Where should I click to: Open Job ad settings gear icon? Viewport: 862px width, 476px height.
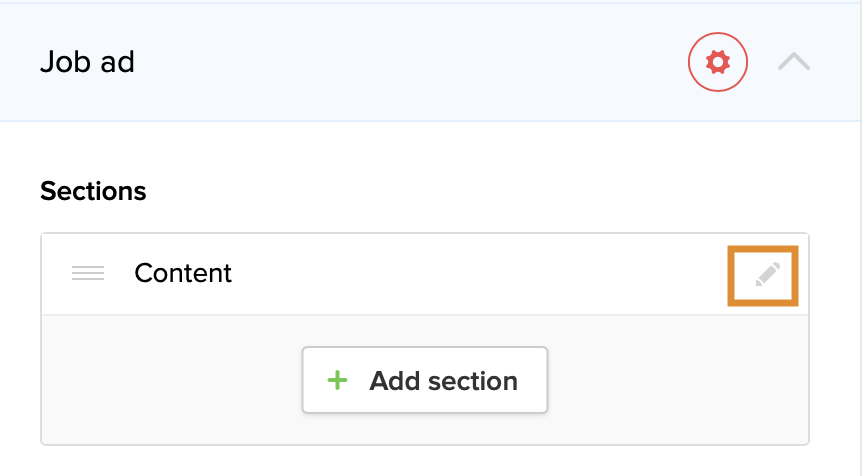tap(717, 63)
